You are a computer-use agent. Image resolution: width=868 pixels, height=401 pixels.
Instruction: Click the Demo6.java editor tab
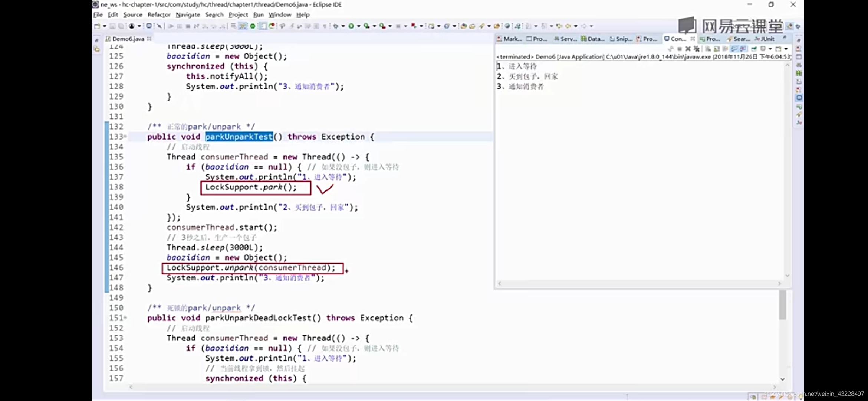pyautogui.click(x=127, y=38)
